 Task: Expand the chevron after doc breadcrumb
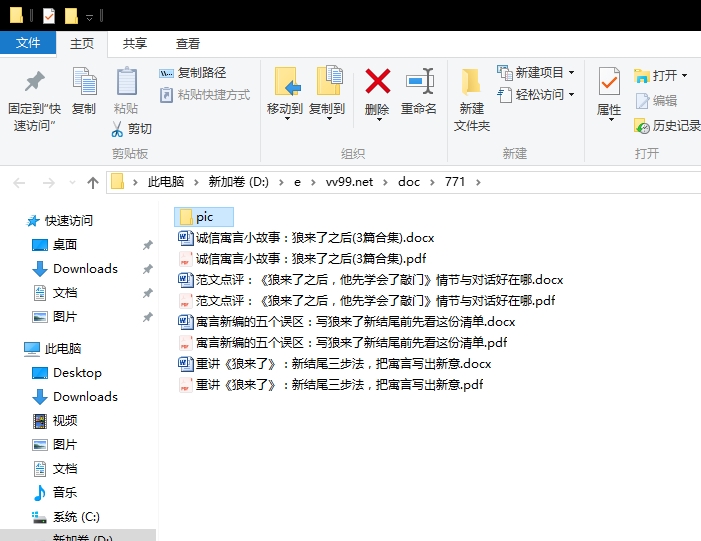432,182
